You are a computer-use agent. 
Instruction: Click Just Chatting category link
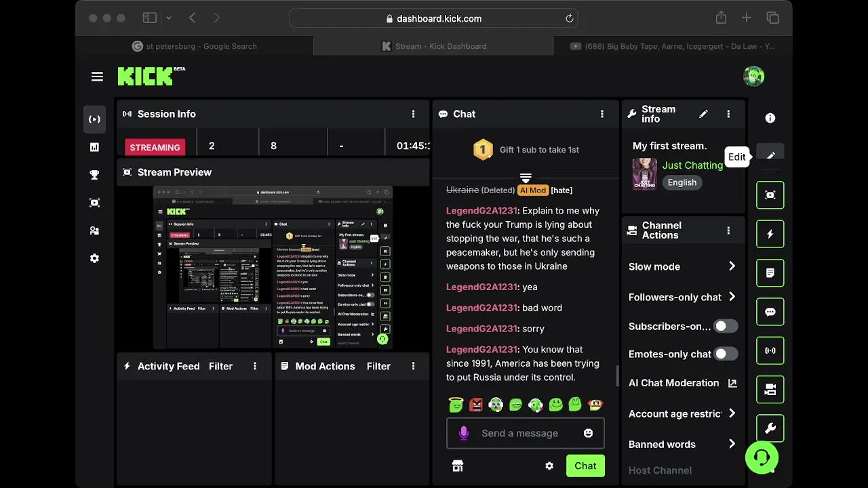[x=692, y=165]
